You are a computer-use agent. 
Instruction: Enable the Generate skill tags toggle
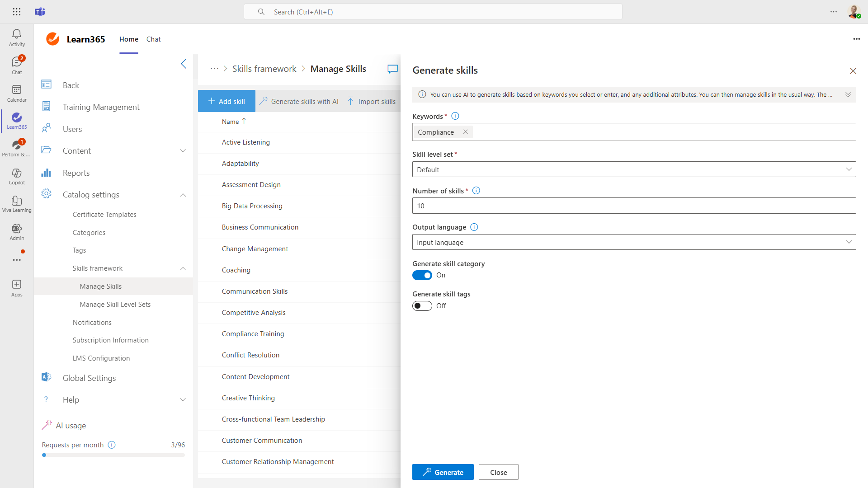(x=422, y=306)
